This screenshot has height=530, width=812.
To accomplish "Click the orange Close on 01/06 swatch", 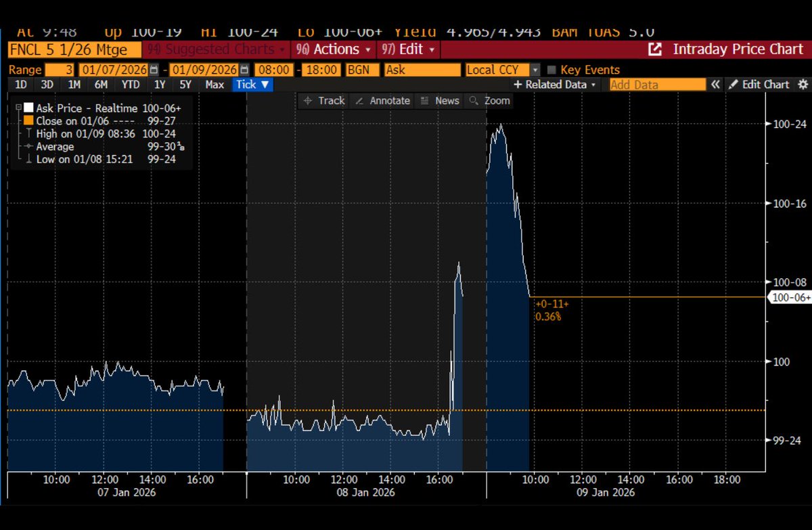I will tap(28, 121).
